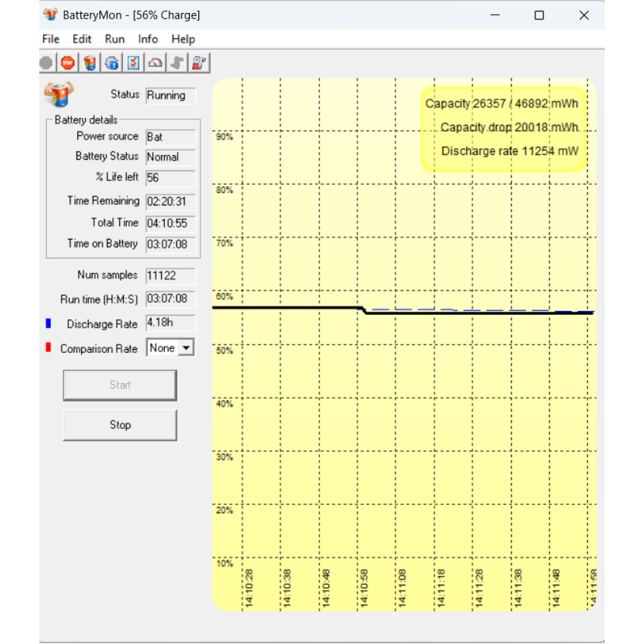Click the Time Remaining value field
Viewport: 644px width, 644px height.
click(170, 202)
